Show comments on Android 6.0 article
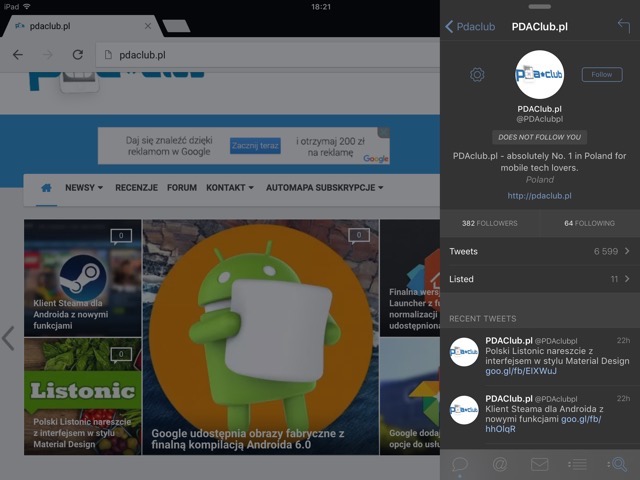The height and width of the screenshot is (480, 640). [x=359, y=236]
